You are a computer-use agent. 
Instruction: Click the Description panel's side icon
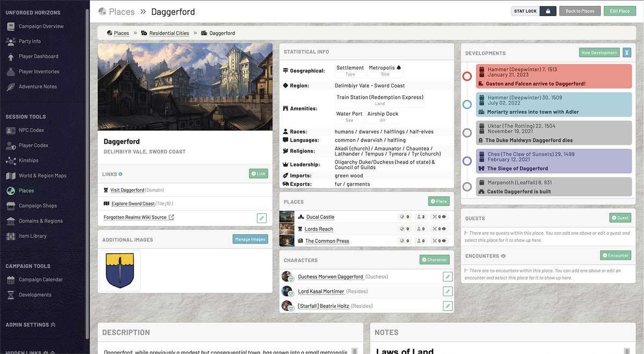[x=354, y=351]
